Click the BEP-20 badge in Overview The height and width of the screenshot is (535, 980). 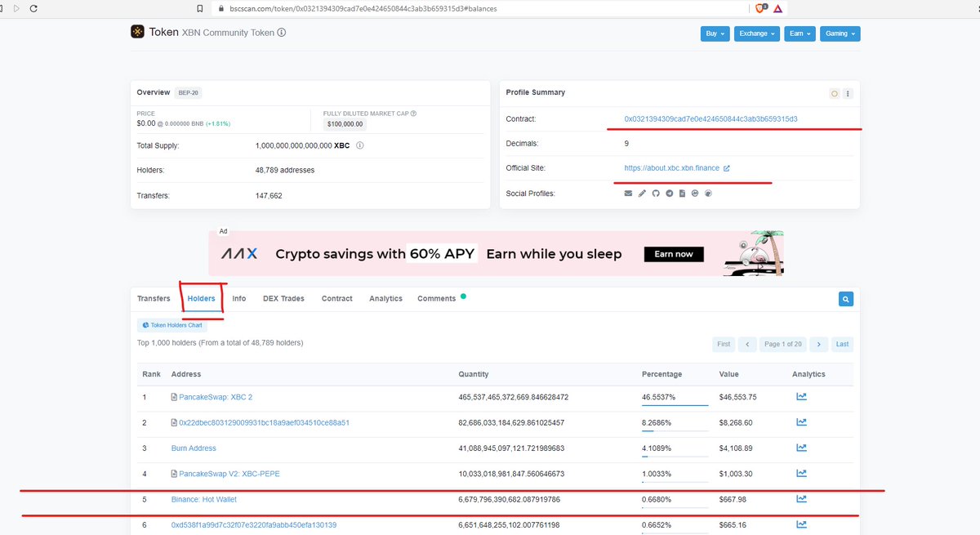click(x=189, y=93)
